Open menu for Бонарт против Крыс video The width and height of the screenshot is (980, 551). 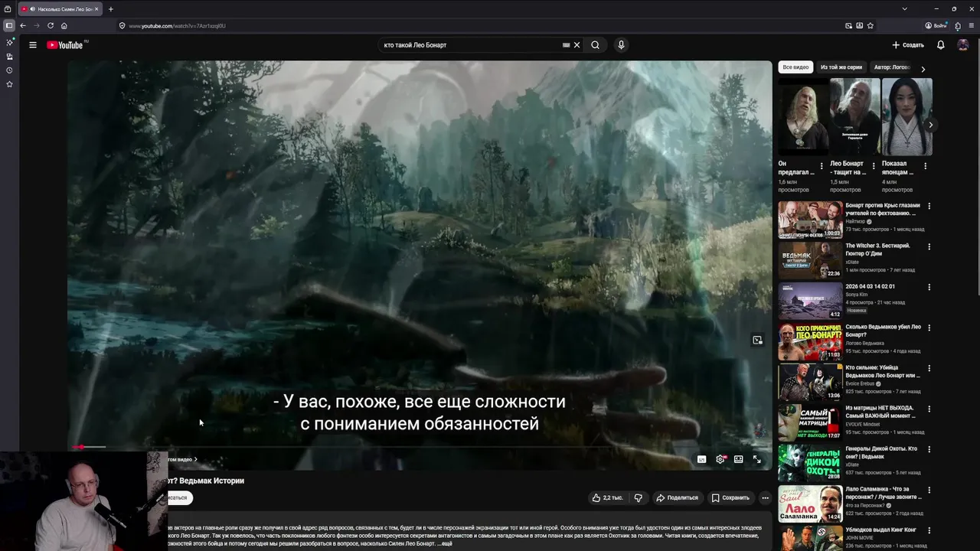[929, 207]
